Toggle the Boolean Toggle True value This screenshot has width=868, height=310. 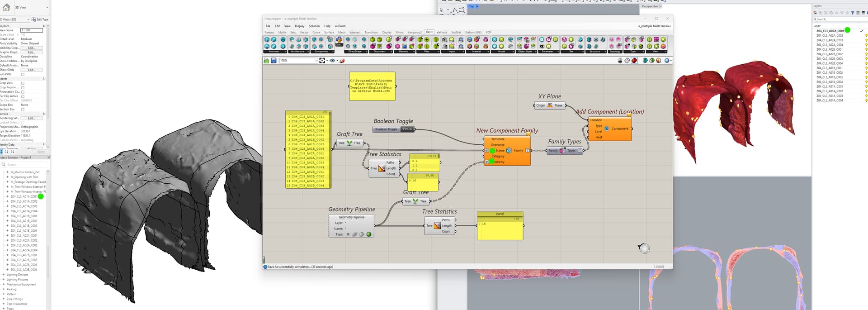(407, 129)
